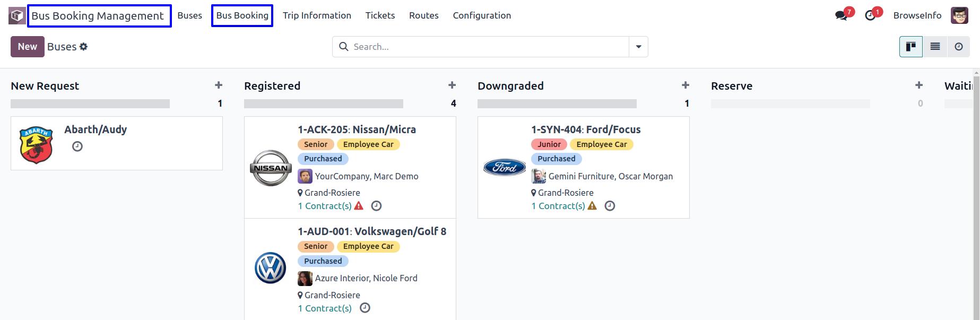The image size is (980, 320).
Task: Open 1 Contract(s) link on Ford/Focus card
Action: [558, 206]
